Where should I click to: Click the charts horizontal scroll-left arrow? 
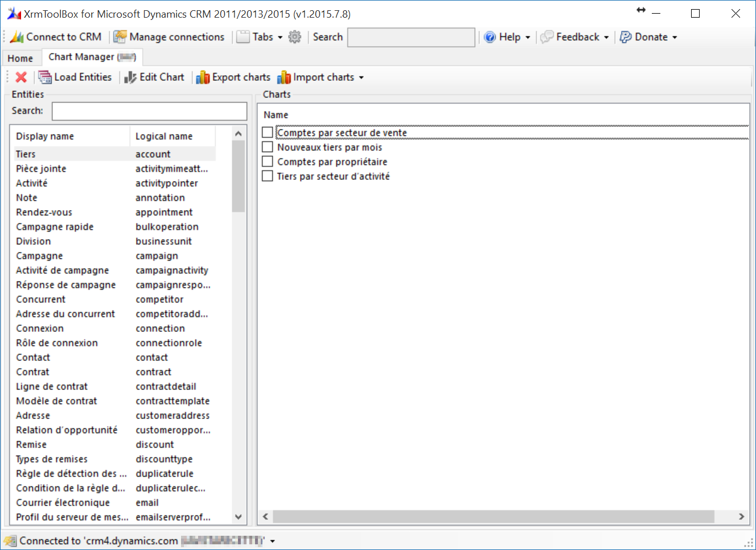click(x=265, y=516)
